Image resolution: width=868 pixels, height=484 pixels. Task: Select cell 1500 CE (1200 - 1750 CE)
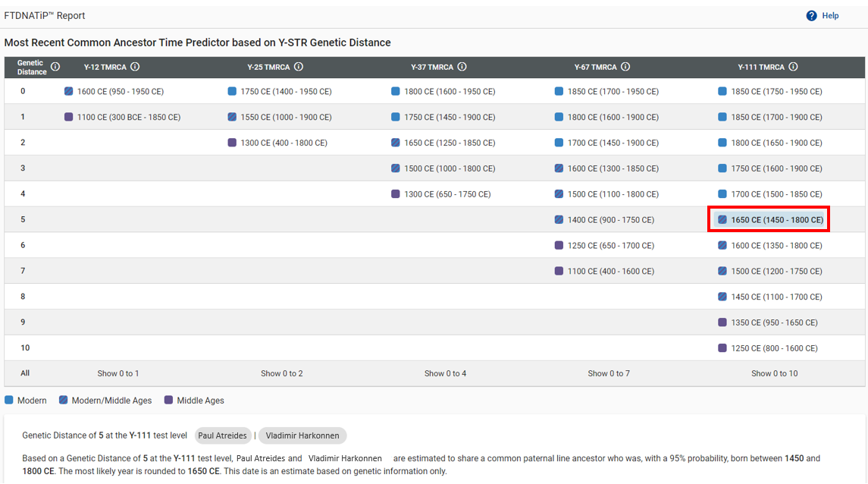click(x=770, y=272)
